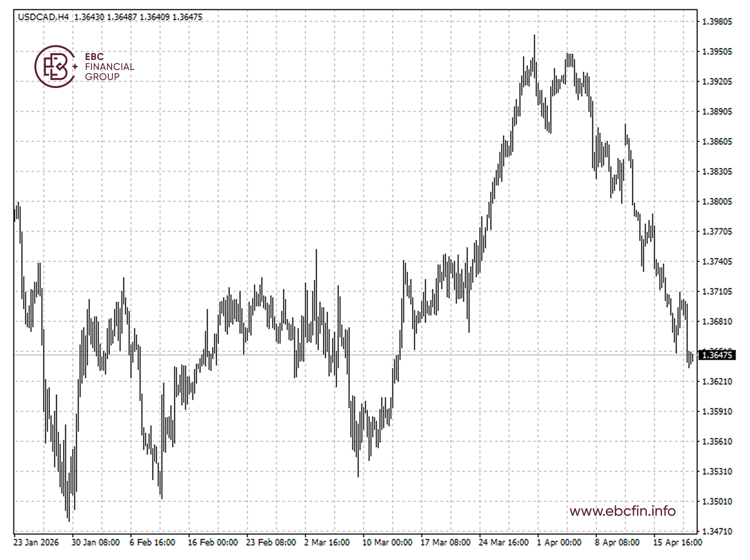This screenshot has height=560, width=750.
Task: Select the 24 Mar 16:00 time label
Action: tap(503, 542)
